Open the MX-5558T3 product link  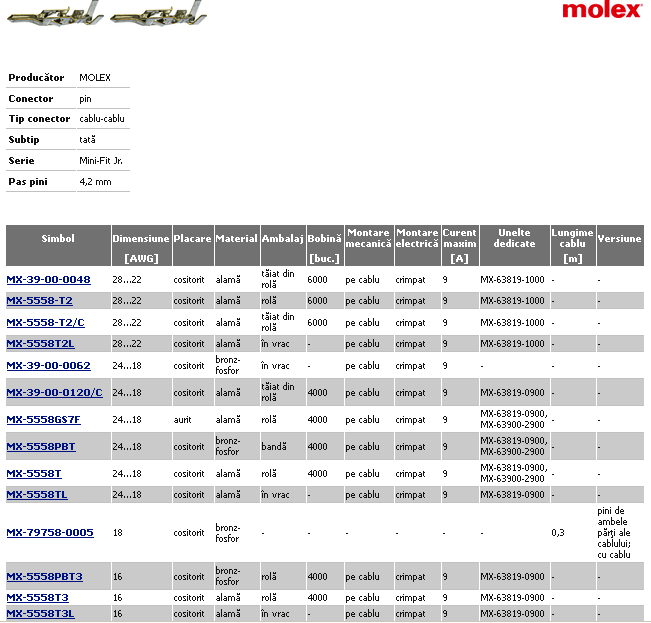point(38,598)
